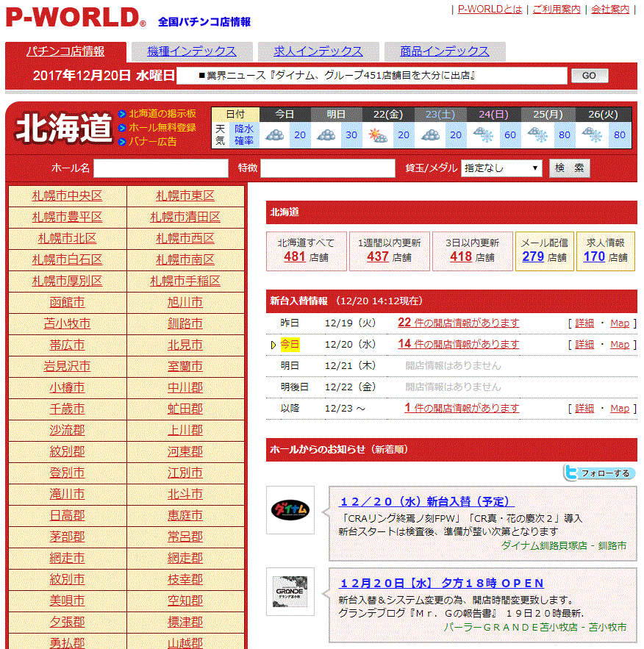This screenshot has height=649, width=644.
Task: Click the Dynam hall logo thumbnail
Action: (290, 510)
